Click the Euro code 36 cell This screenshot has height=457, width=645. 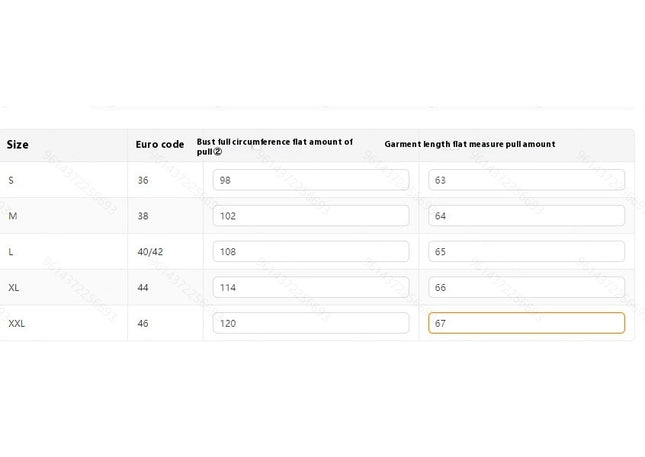(143, 180)
